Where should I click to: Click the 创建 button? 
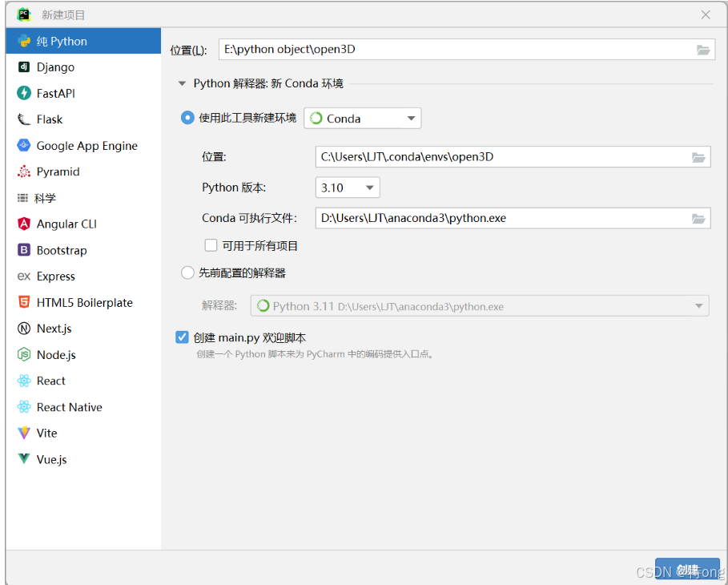tap(687, 569)
